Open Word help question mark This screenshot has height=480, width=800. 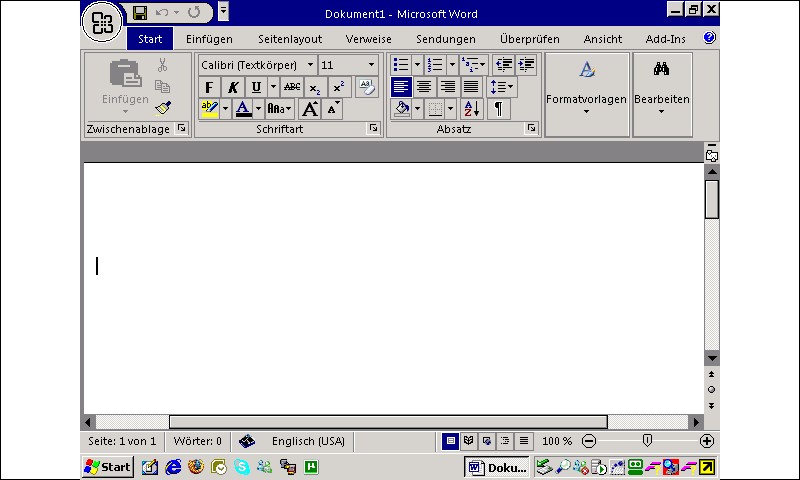(709, 38)
